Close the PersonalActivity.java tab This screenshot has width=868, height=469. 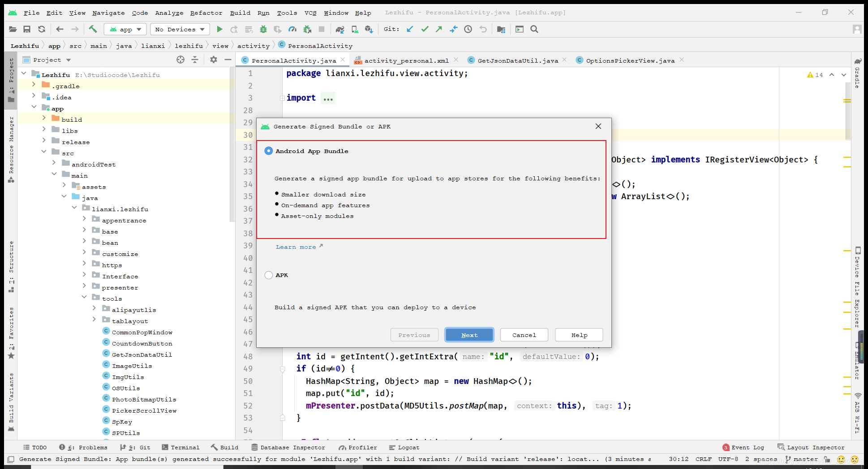pos(343,60)
